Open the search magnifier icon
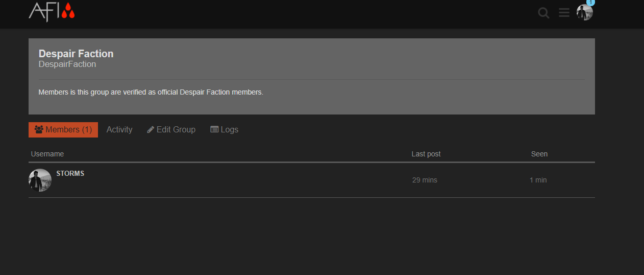This screenshot has height=275, width=644. click(544, 13)
